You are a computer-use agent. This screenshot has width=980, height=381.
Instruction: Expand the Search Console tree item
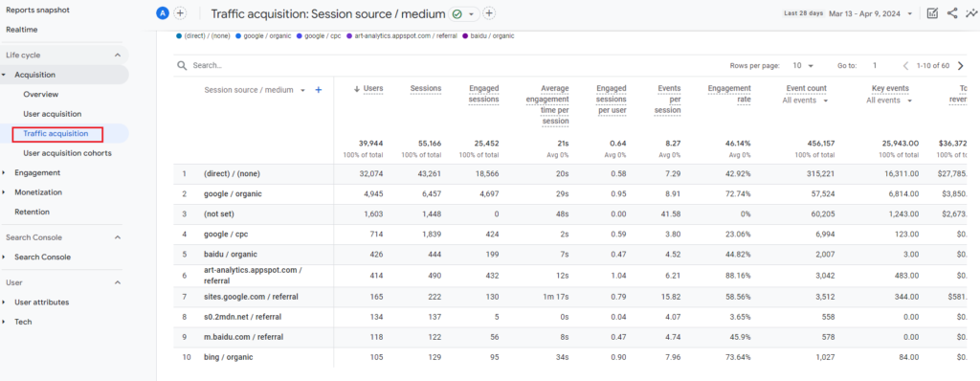(4, 258)
